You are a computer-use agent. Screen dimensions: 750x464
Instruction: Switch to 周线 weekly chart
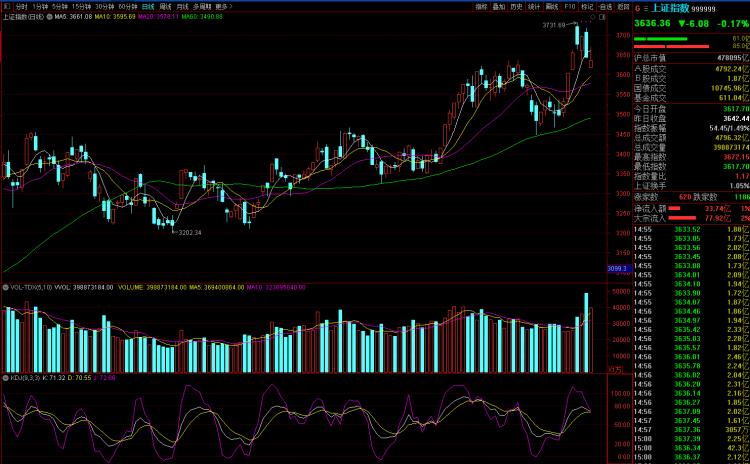pyautogui.click(x=165, y=7)
